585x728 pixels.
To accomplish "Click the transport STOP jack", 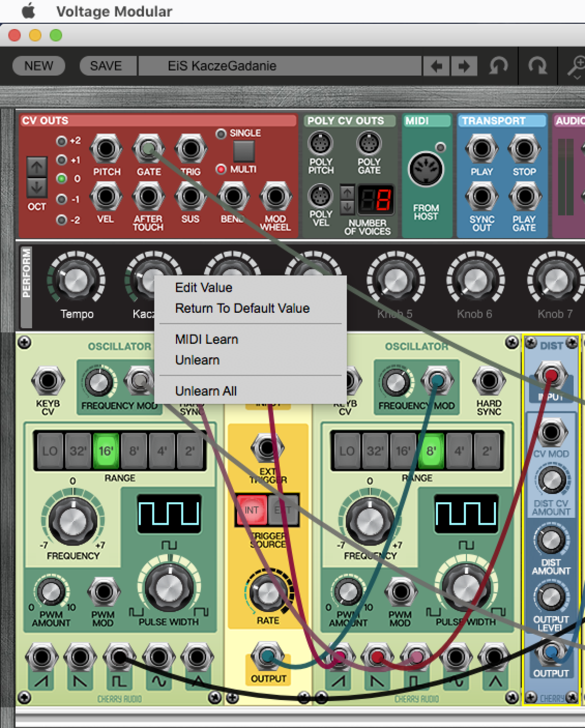I will [x=524, y=149].
